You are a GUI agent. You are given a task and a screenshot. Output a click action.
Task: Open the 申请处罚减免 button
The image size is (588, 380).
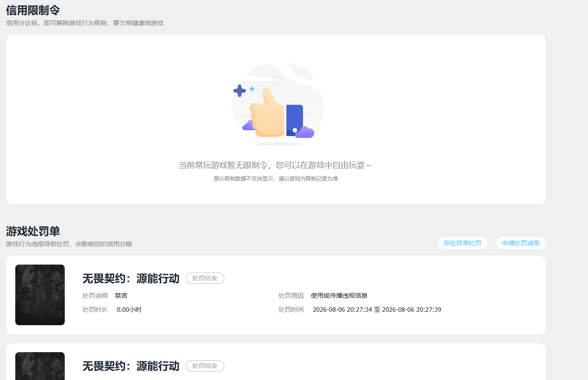(x=521, y=243)
